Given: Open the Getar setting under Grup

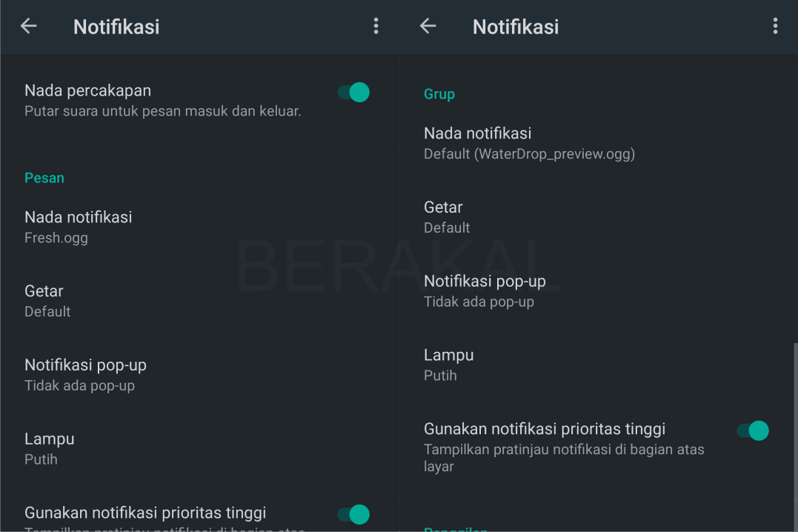Looking at the screenshot, I should click(443, 207).
